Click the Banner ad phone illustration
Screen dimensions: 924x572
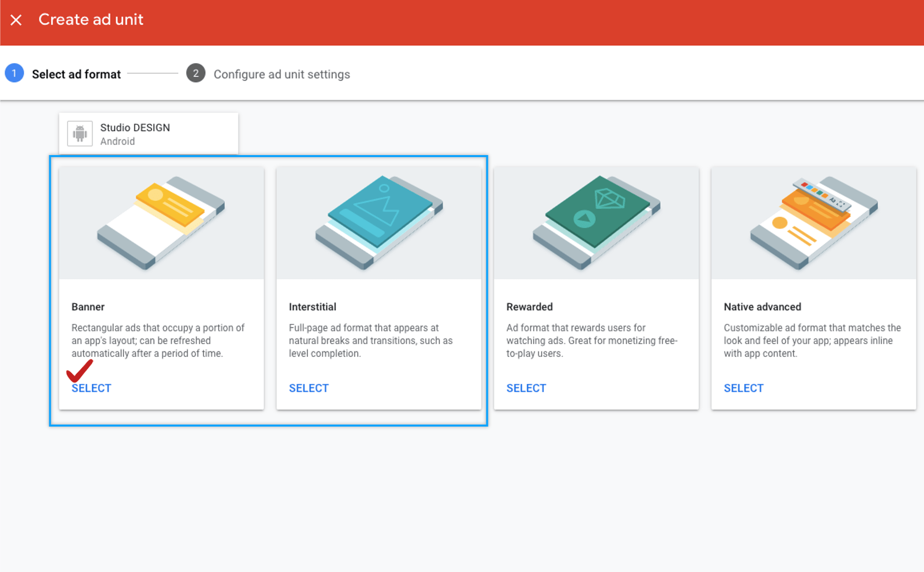[161, 223]
